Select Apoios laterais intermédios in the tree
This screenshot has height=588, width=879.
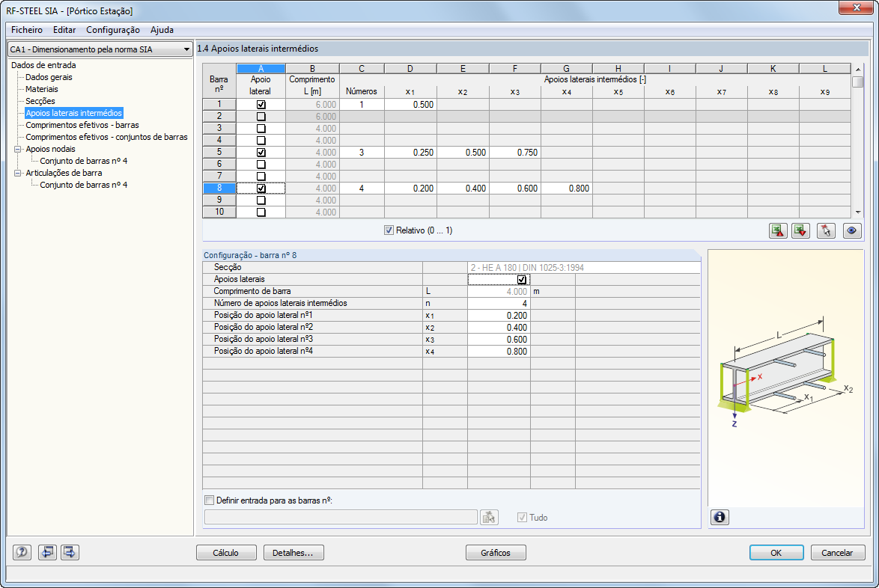(73, 113)
